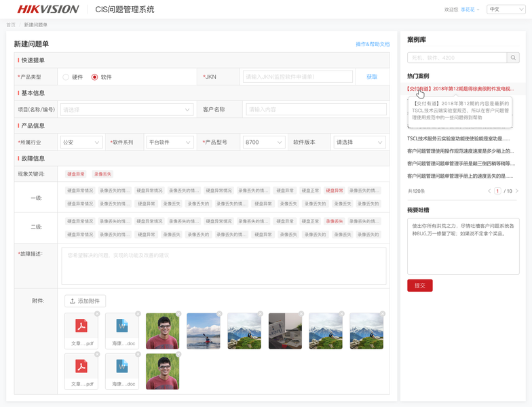This screenshot has height=407, width=532.
Task: Go to next page of hot cases
Action: [x=517, y=191]
